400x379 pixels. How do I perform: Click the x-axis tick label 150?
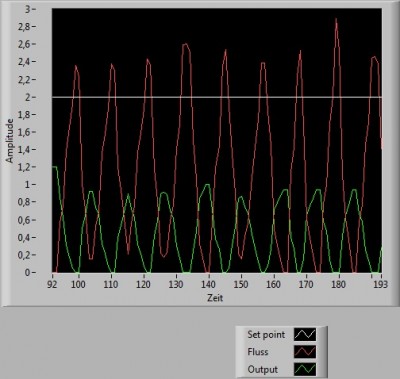point(241,284)
